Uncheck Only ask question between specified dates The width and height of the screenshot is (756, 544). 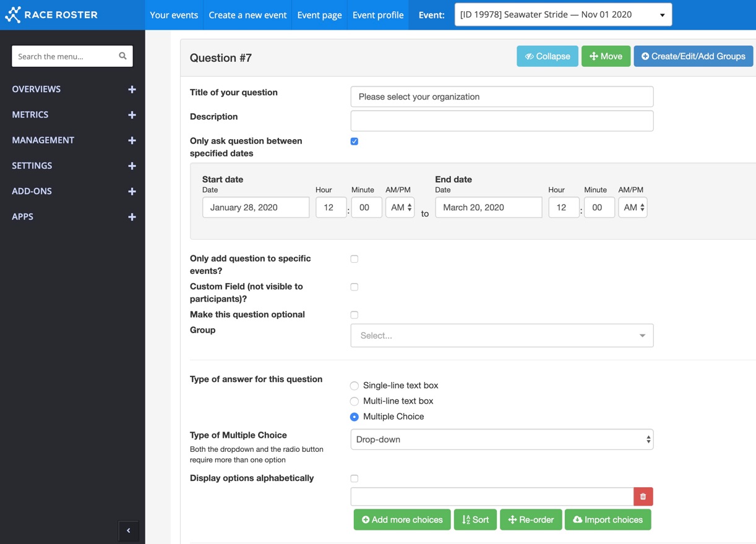point(354,142)
